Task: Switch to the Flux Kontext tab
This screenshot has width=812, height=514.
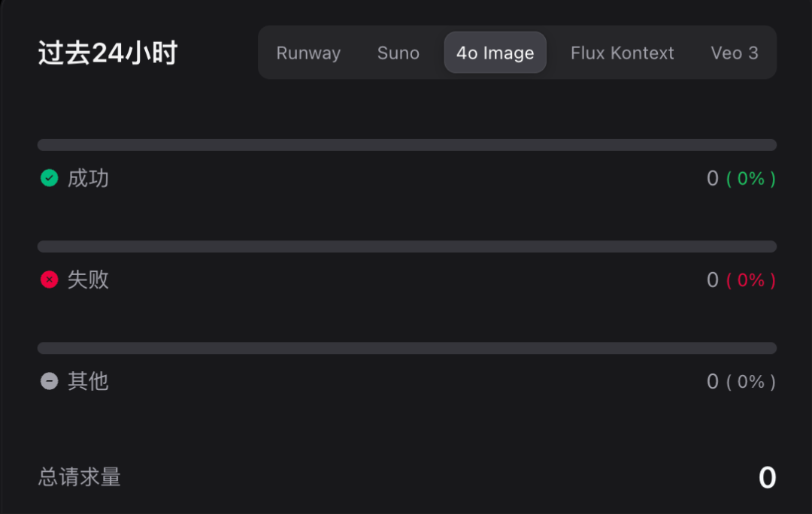Action: click(622, 53)
